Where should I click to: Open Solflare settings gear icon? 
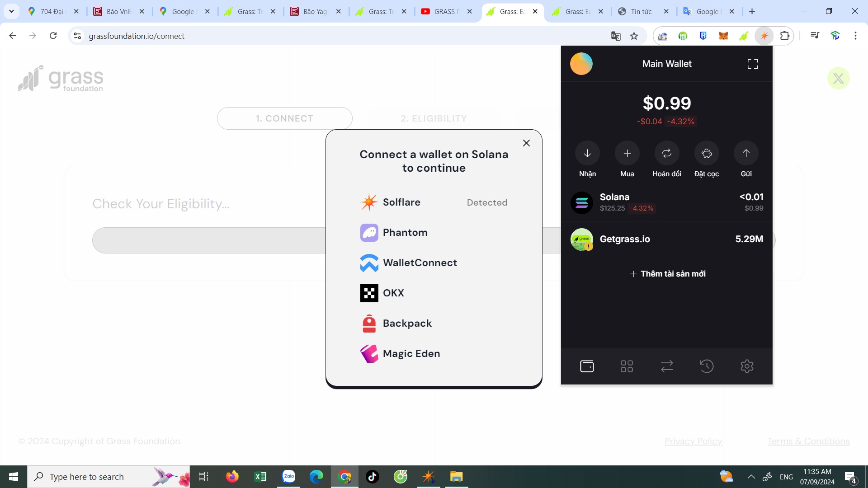pyautogui.click(x=747, y=366)
